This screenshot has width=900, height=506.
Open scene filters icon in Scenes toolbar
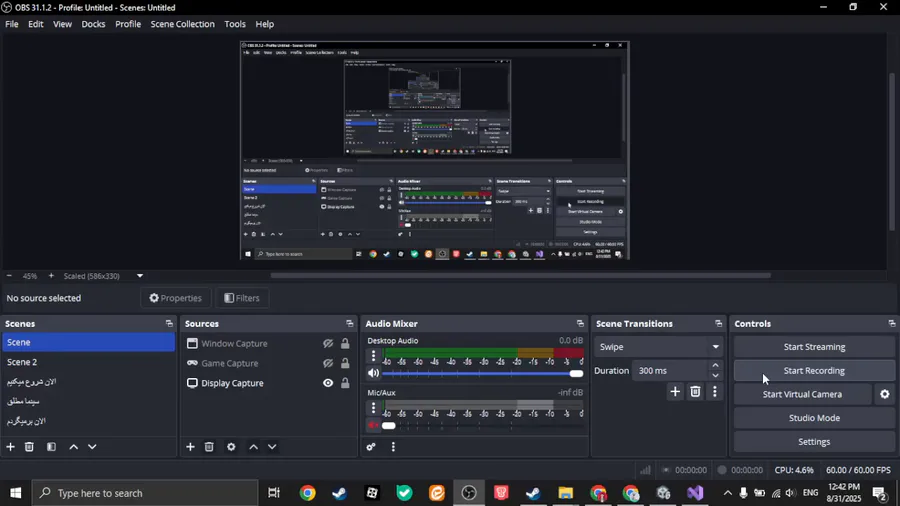click(x=51, y=446)
